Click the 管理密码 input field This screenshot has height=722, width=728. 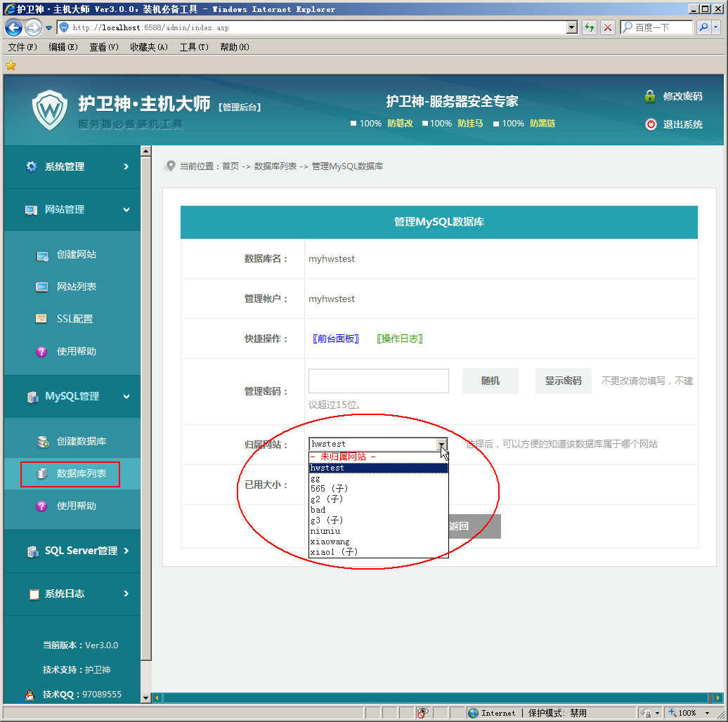(378, 381)
